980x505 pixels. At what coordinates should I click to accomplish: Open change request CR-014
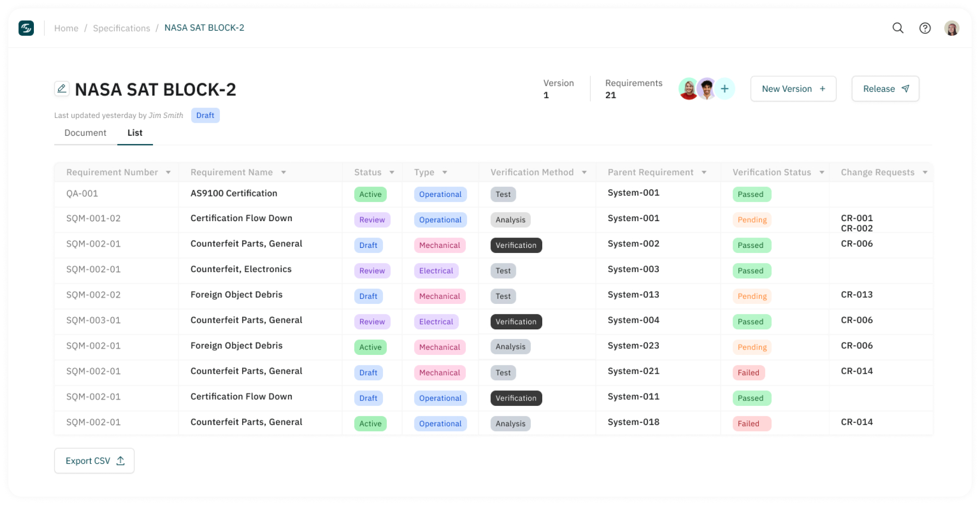click(856, 371)
